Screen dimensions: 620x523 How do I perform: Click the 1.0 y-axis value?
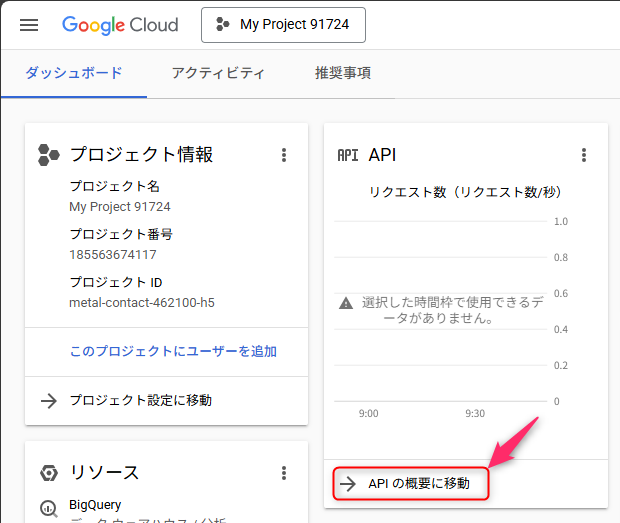(x=561, y=221)
